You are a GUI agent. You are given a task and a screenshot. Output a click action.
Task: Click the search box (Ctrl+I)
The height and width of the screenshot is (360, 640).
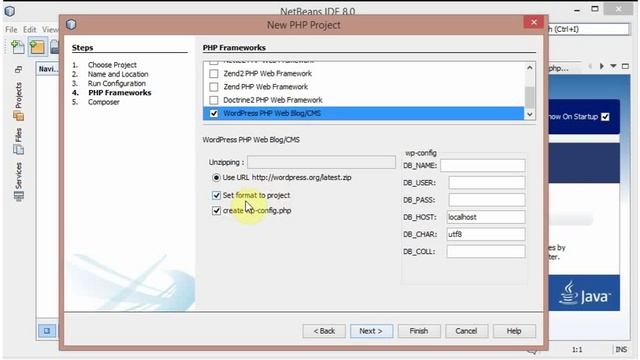pos(588,29)
